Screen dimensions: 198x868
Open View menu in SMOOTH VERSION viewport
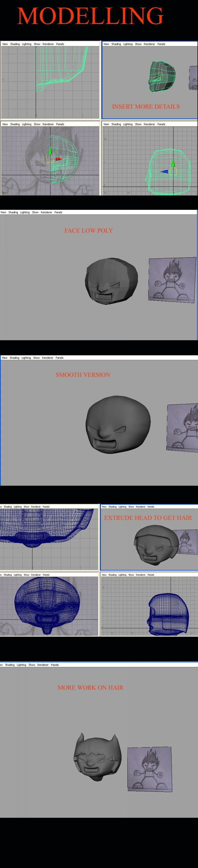coord(5,358)
